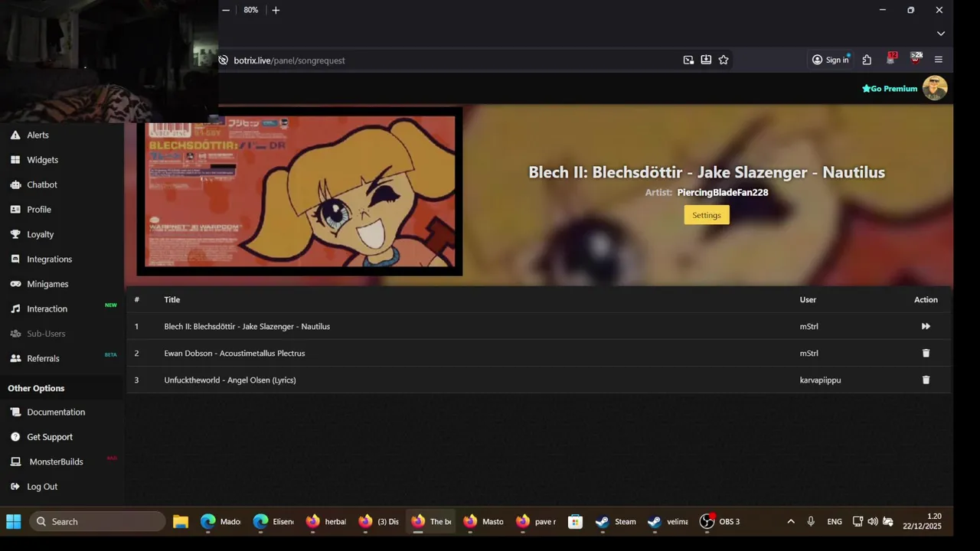The height and width of the screenshot is (551, 980).
Task: Switch to the OBS taskbar window
Action: 720,522
